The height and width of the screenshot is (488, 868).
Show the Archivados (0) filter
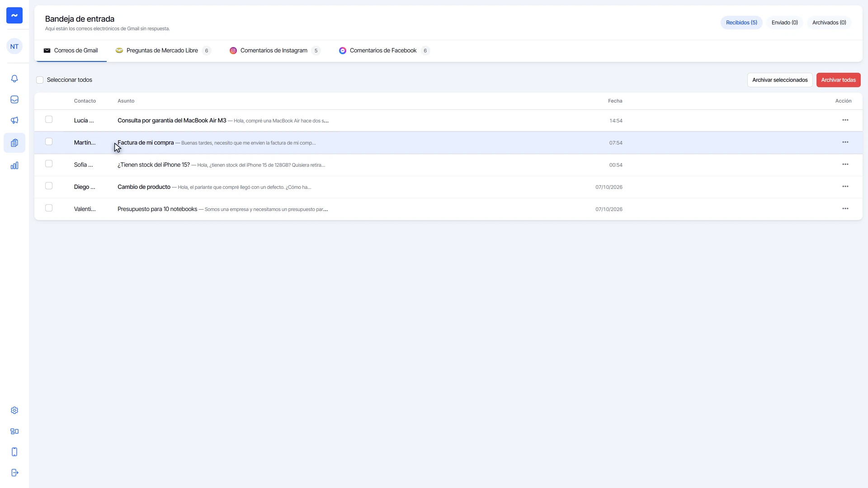point(829,23)
